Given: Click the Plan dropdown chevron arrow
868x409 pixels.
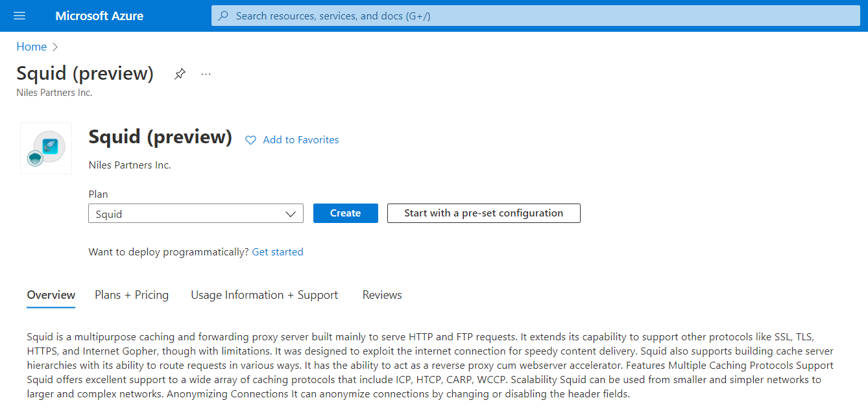Looking at the screenshot, I should pos(291,213).
